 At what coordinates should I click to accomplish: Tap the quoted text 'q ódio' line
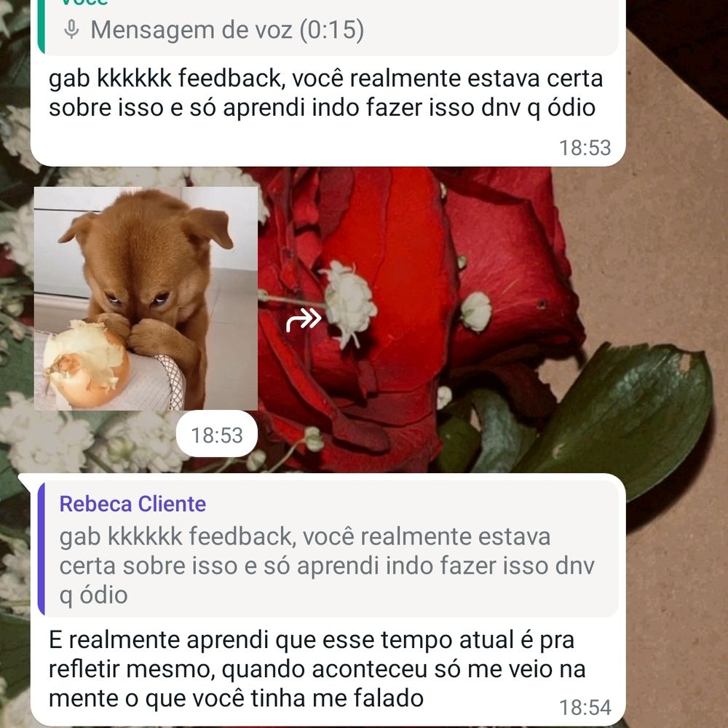[x=93, y=596]
